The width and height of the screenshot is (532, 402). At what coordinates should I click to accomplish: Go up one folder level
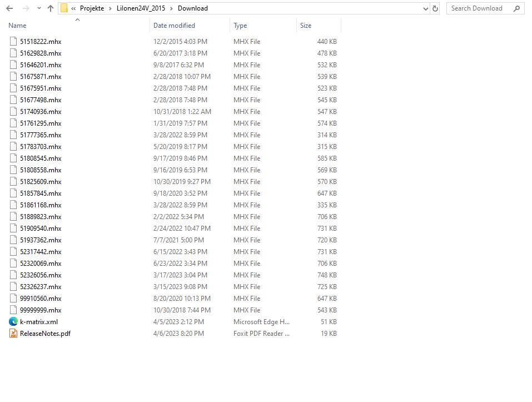[51, 8]
